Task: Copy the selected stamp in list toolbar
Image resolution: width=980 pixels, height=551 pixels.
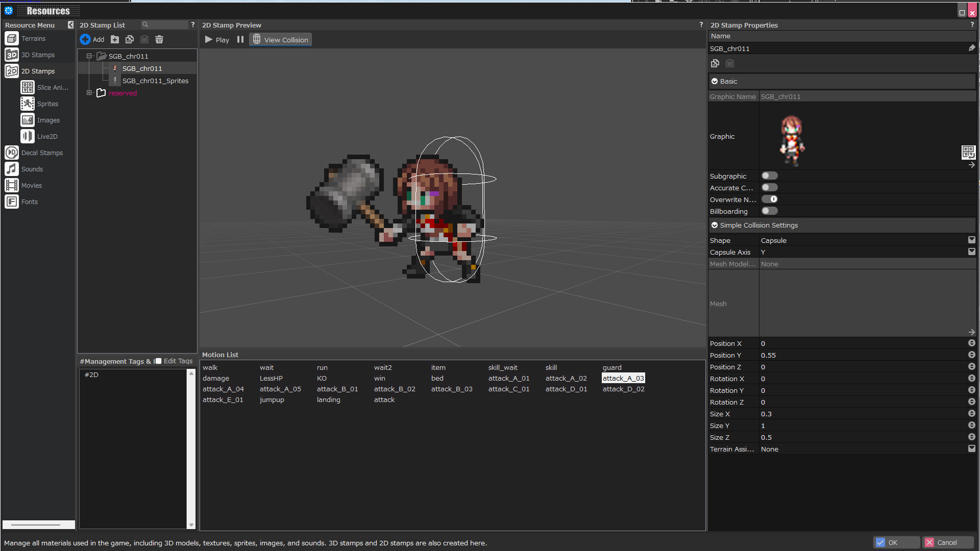Action: (130, 39)
